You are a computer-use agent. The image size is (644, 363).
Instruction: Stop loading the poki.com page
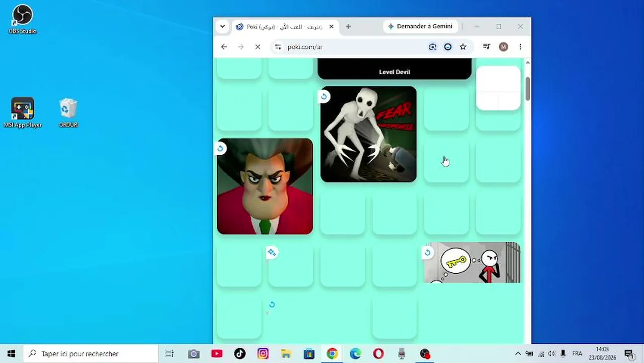[x=257, y=47]
